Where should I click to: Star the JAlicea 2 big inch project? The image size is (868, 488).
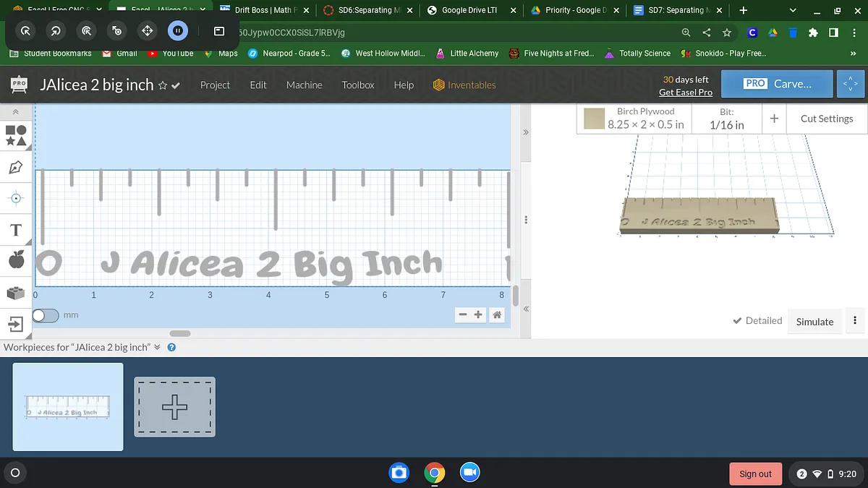click(163, 85)
